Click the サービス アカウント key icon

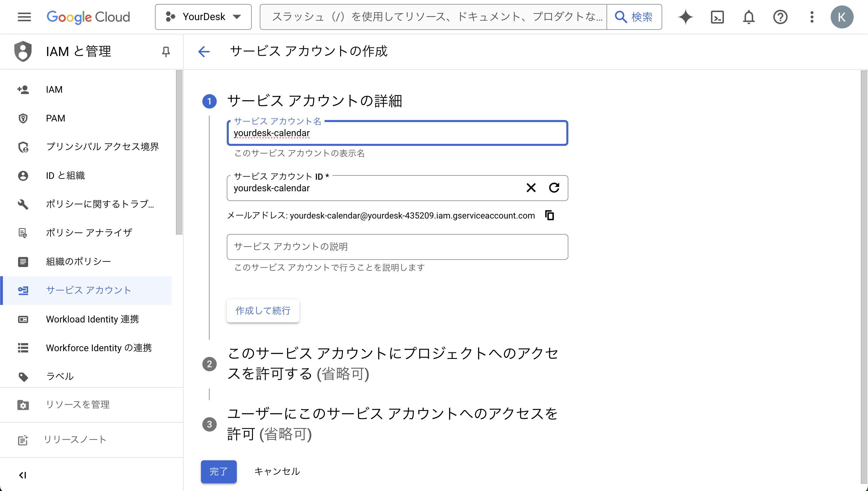click(x=23, y=290)
